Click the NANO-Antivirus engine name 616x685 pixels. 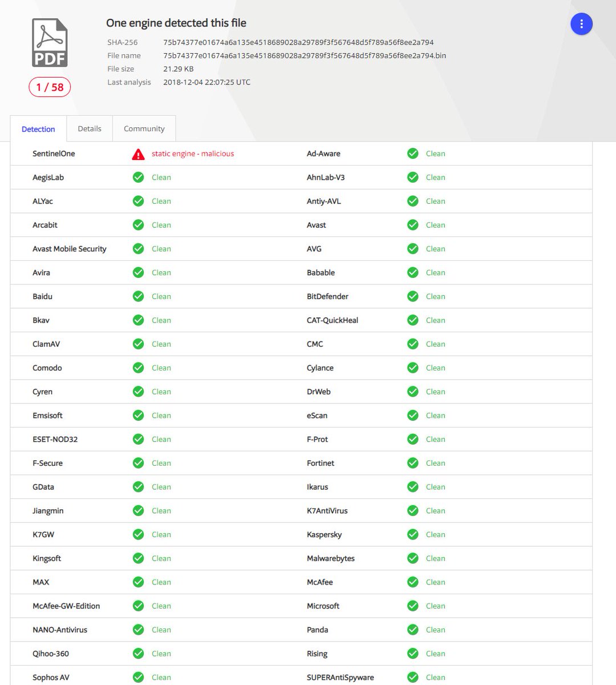60,630
